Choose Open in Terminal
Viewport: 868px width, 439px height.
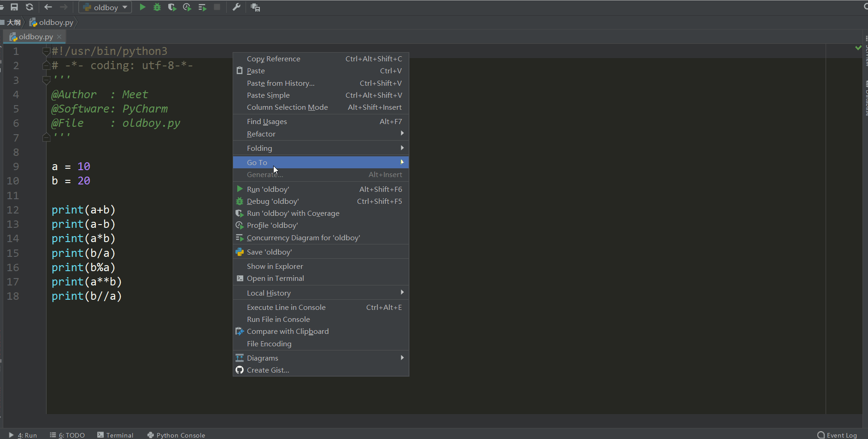pos(321,278)
